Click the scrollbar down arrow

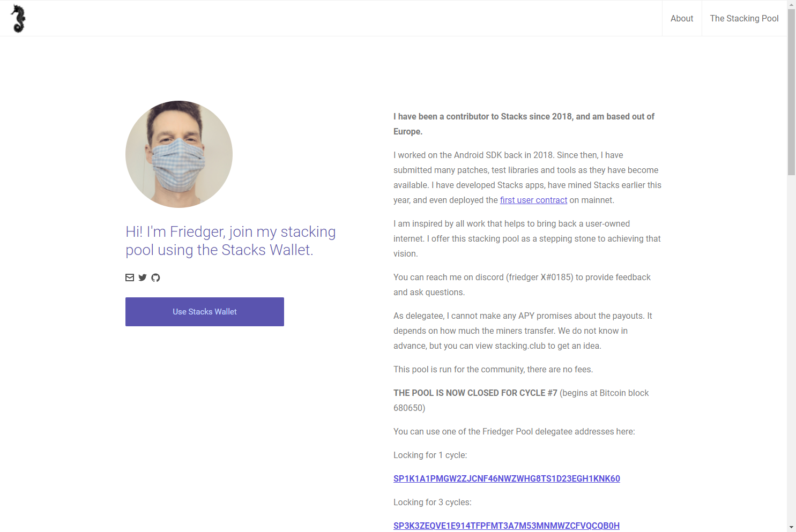click(791, 528)
